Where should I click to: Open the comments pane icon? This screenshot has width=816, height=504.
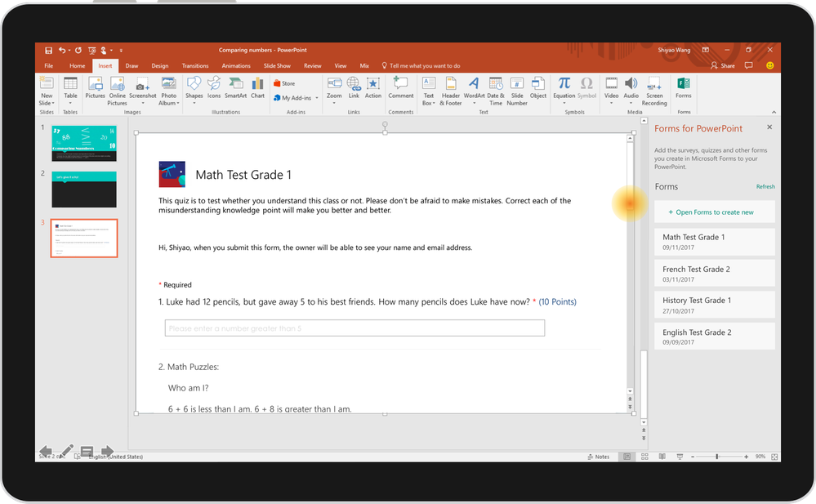(749, 65)
